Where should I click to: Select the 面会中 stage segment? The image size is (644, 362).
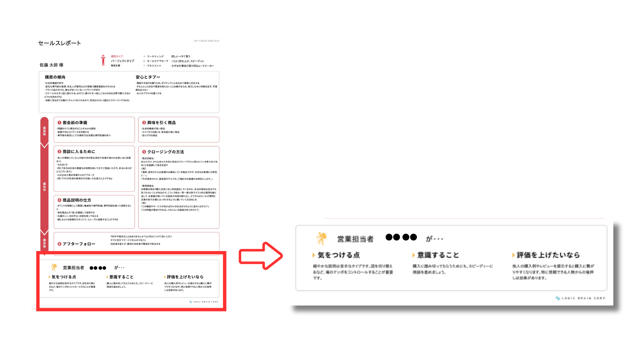[44, 187]
